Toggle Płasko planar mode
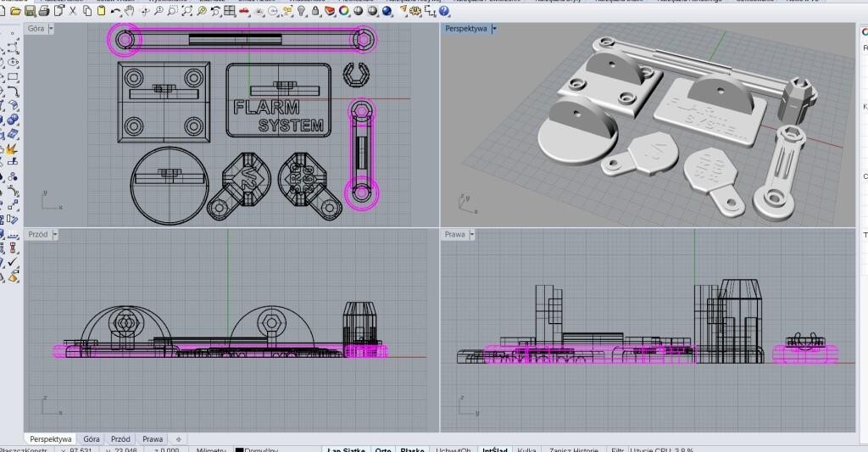The image size is (868, 452). [x=412, y=449]
